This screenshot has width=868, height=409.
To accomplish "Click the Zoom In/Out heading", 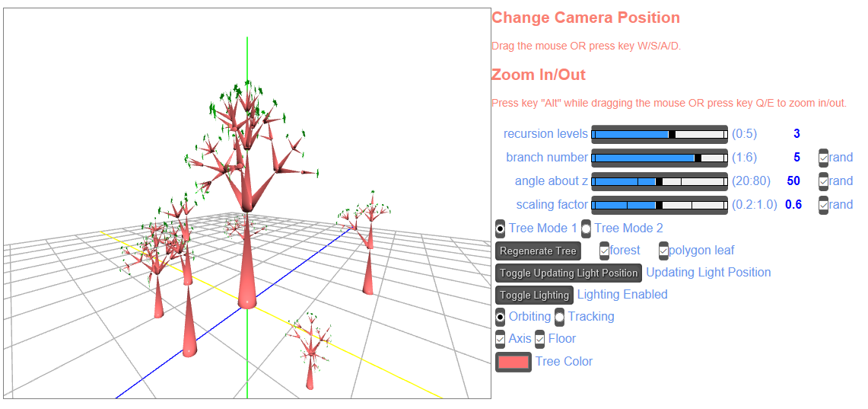I will tap(539, 75).
